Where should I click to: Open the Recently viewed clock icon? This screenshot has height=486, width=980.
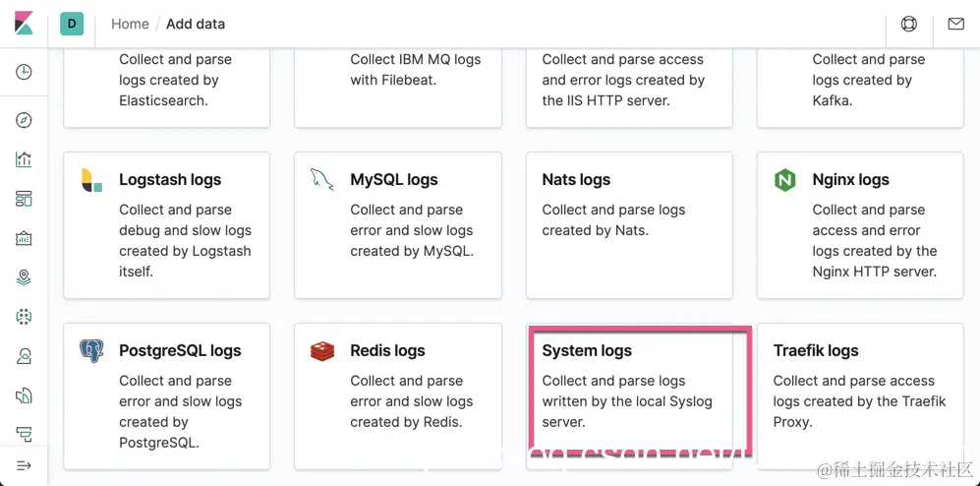(x=24, y=72)
